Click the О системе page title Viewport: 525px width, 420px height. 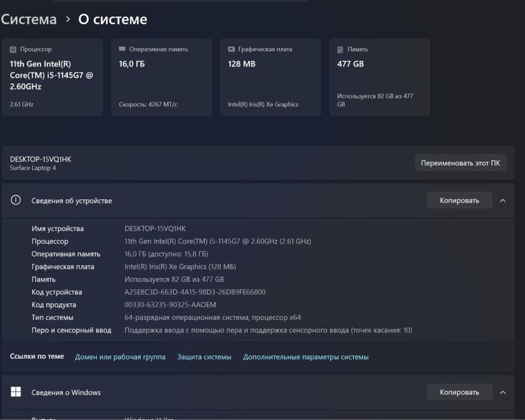(x=113, y=19)
